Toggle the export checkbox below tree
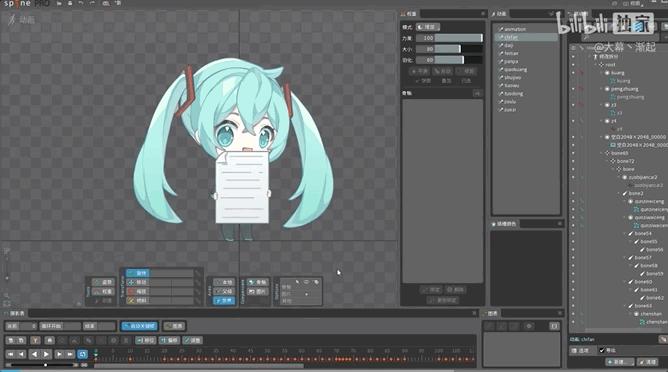The width and height of the screenshot is (668, 372). click(602, 350)
